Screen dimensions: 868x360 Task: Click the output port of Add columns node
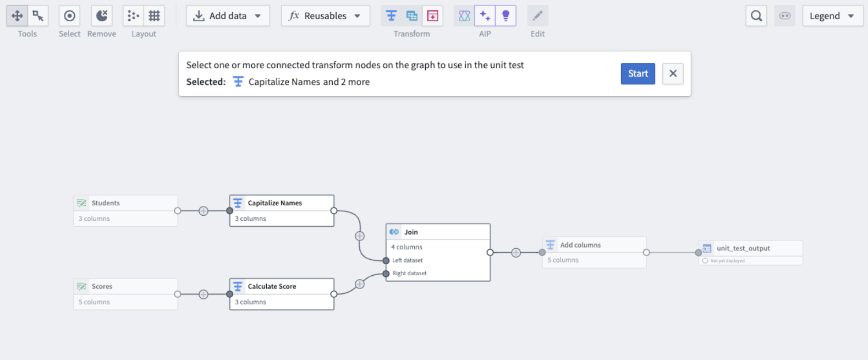(646, 253)
